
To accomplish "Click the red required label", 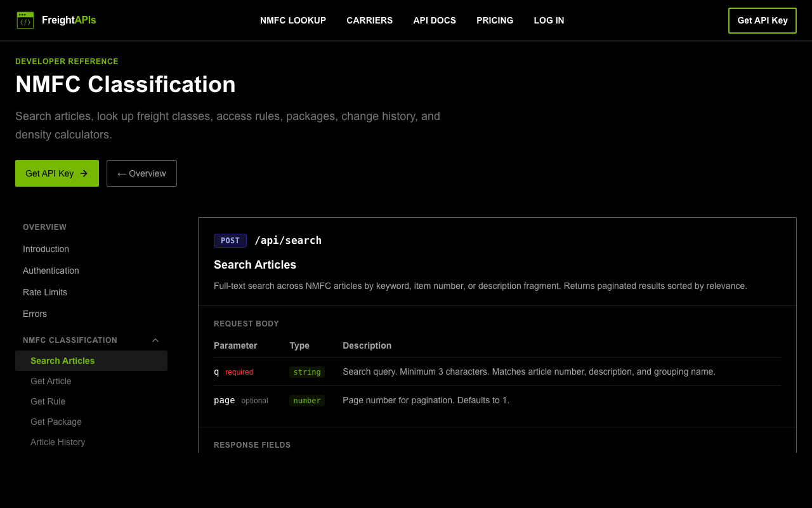I will click(239, 372).
